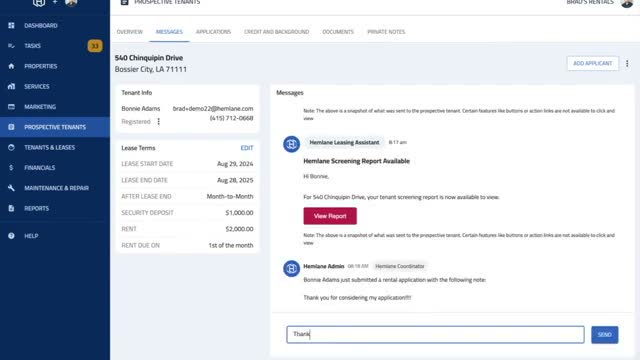Click the Hemlane Coordinator tag
Screen dimensions: 640x360
coord(400,266)
